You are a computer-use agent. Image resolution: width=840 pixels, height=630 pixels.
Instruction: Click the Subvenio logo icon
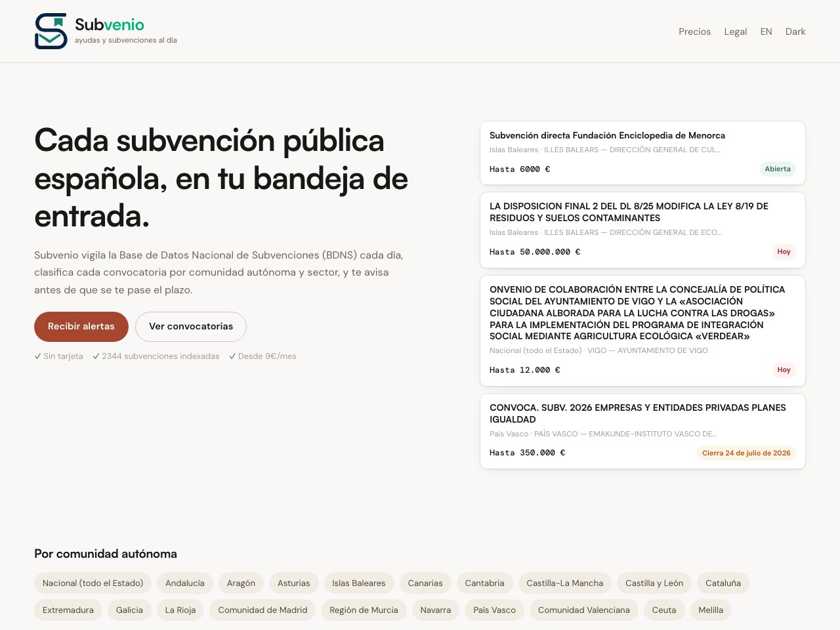pos(51,31)
